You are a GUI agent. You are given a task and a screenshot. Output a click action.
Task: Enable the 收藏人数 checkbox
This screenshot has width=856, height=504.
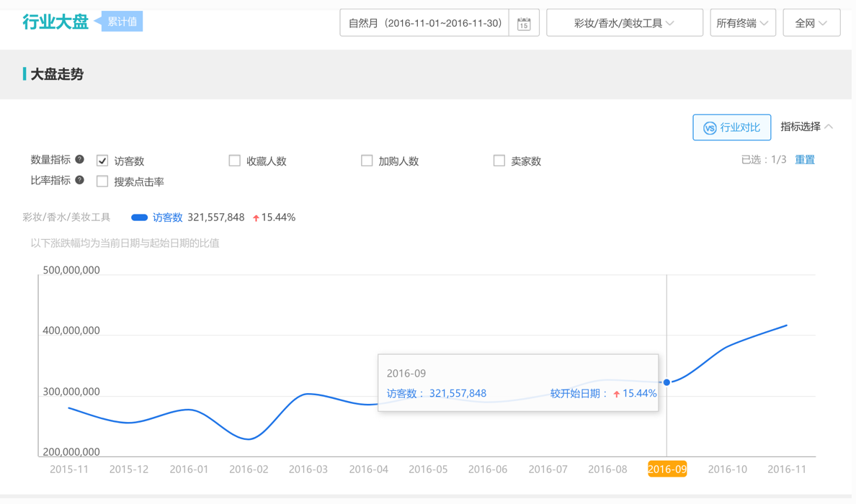pyautogui.click(x=234, y=161)
